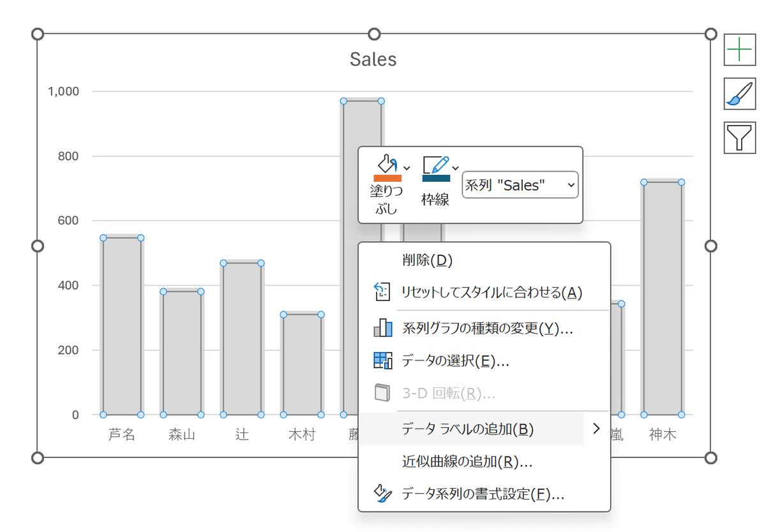The image size is (766, 532).
Task: Click the 辻 axis label
Action: pyautogui.click(x=242, y=435)
